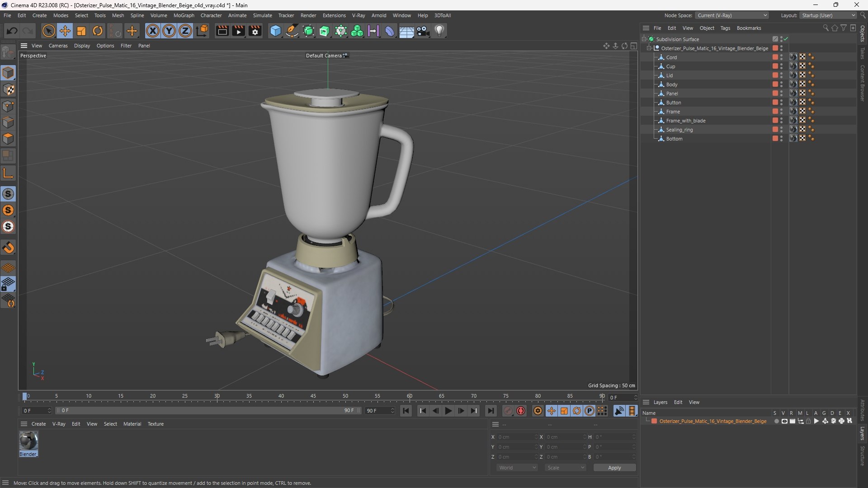Image resolution: width=868 pixels, height=488 pixels.
Task: Select the Scale tool
Action: tap(81, 31)
